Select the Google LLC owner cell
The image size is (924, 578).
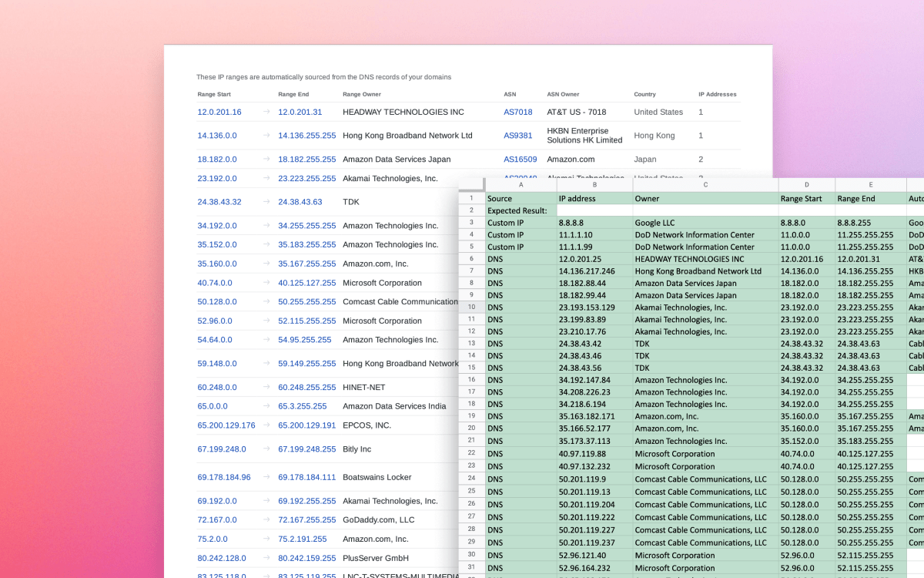point(654,222)
